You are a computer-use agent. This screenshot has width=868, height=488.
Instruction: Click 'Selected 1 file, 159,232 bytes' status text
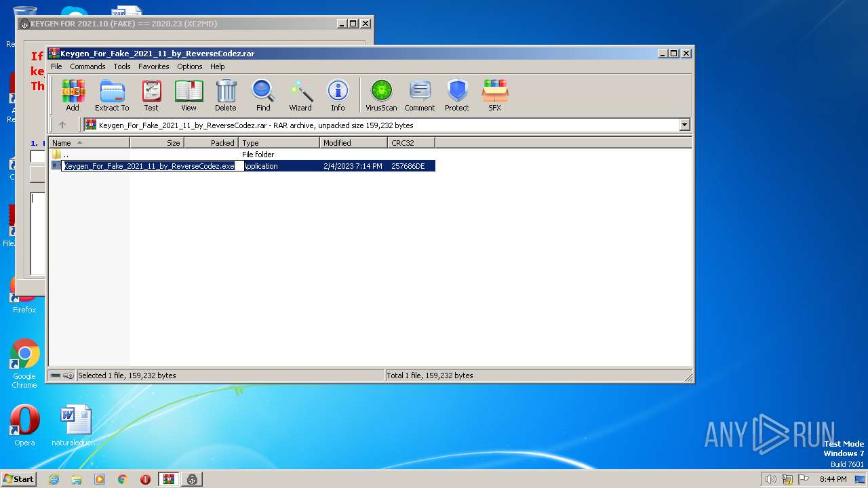point(127,375)
